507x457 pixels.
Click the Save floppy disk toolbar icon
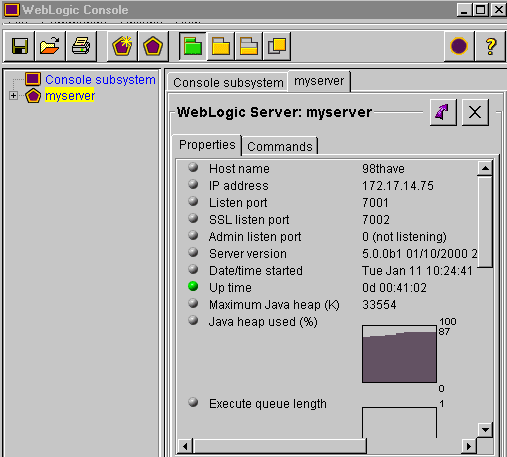coord(19,46)
